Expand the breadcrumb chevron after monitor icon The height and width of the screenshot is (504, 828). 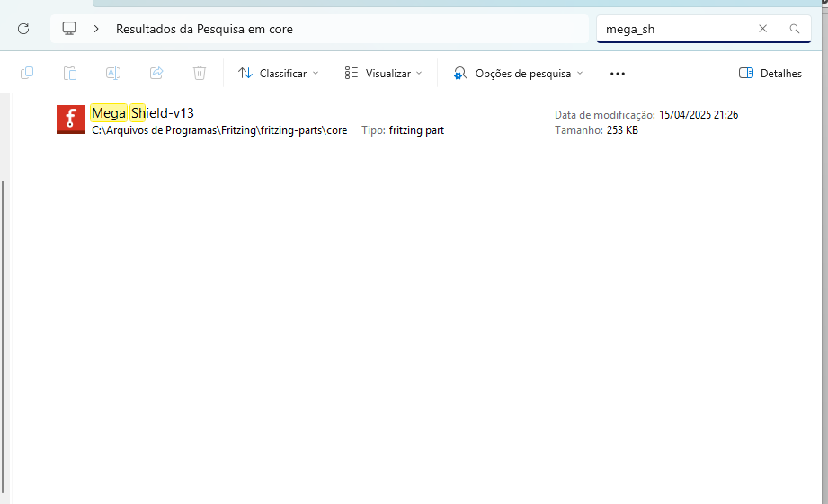pyautogui.click(x=96, y=29)
